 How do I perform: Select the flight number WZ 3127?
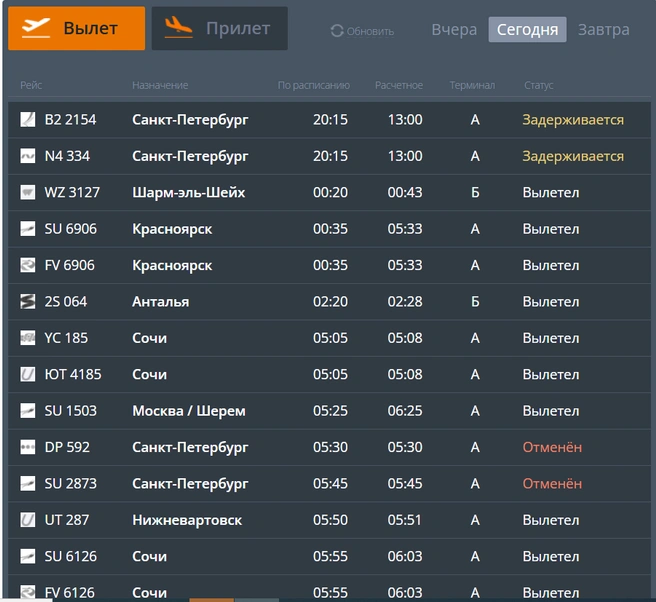click(72, 192)
